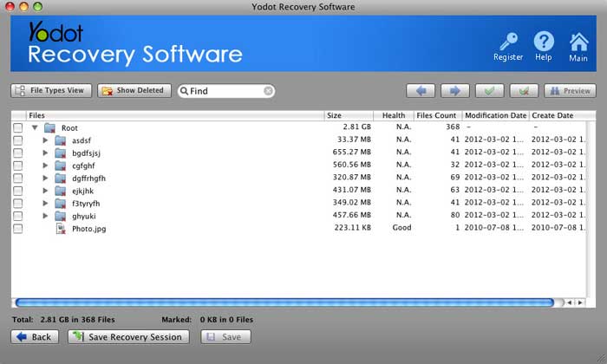Click the Register key icon
This screenshot has width=607, height=364.
[x=507, y=41]
